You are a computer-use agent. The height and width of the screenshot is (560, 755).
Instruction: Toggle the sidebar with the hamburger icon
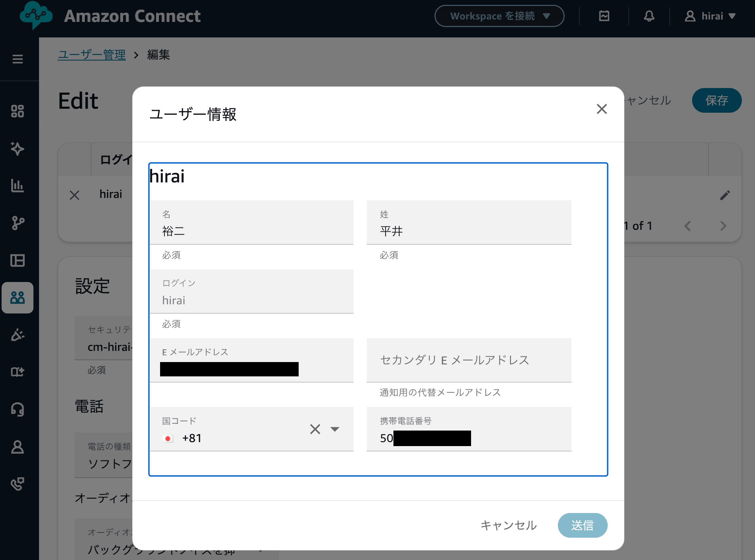[18, 59]
